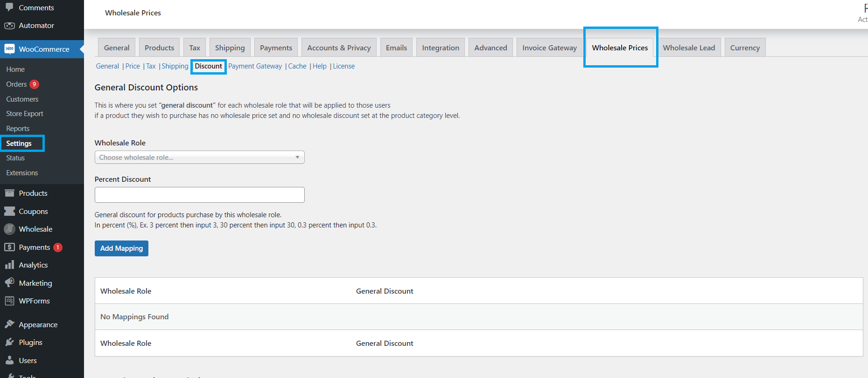The height and width of the screenshot is (378, 868).
Task: Click the Add Mapping button
Action: (121, 248)
